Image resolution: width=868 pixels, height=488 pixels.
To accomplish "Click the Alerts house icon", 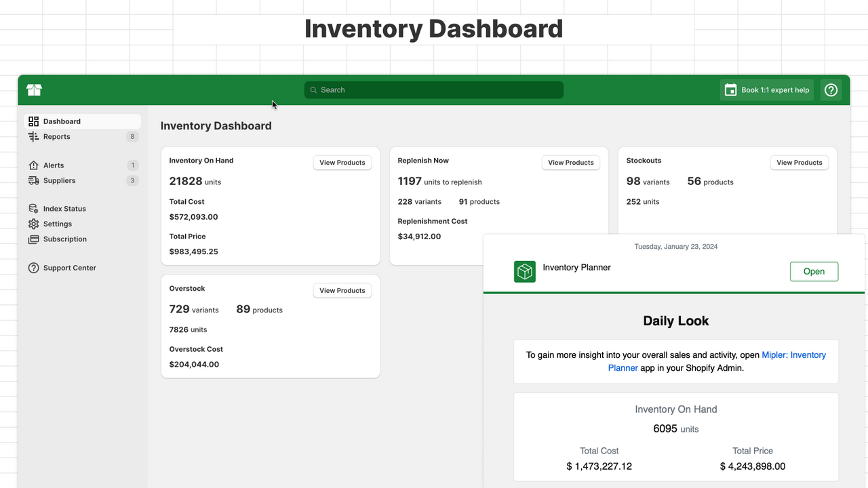I will (x=33, y=165).
